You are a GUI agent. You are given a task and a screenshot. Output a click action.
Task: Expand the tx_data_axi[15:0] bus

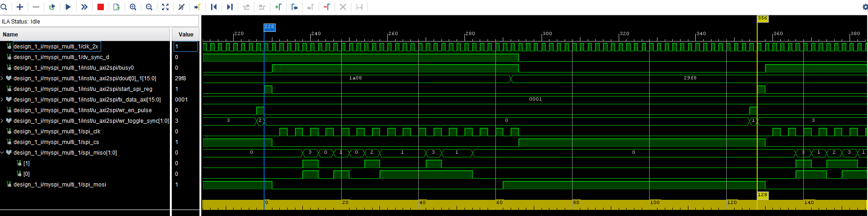tap(2, 100)
